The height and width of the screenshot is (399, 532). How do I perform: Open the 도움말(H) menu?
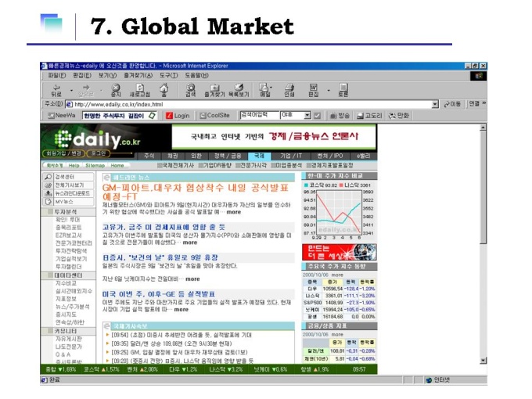pyautogui.click(x=197, y=75)
